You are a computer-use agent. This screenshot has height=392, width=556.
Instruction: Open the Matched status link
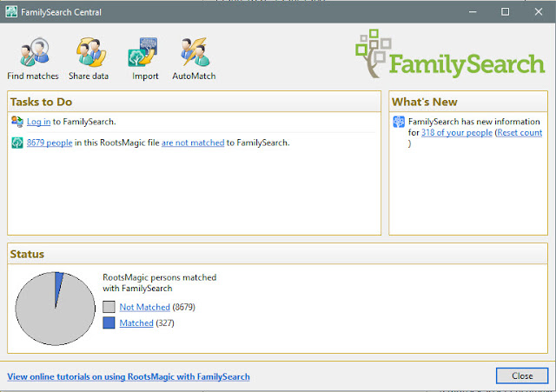[136, 323]
